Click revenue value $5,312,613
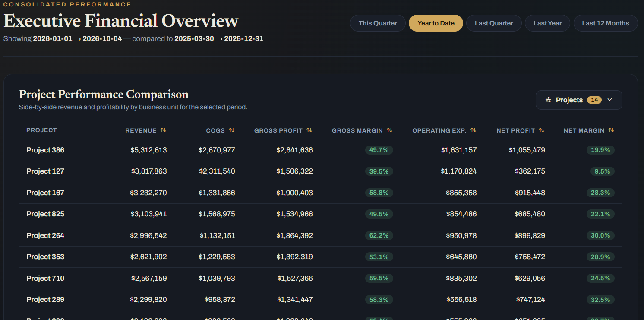This screenshot has width=644, height=320. [x=148, y=150]
